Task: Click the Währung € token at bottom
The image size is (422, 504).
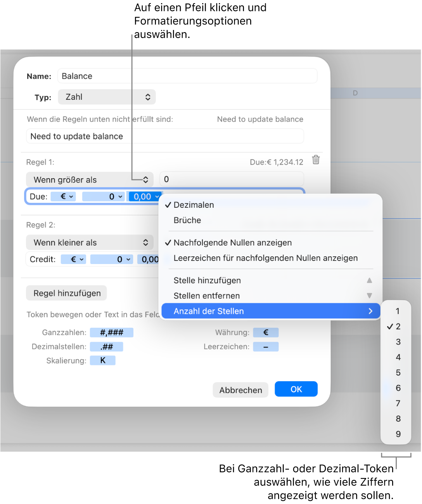Action: click(266, 332)
